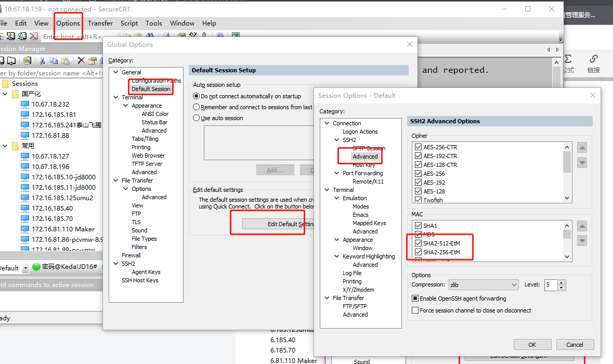Screen dimensions: 613x364
Task: Enable Force session channel to close on disconnect
Action: pos(415,310)
